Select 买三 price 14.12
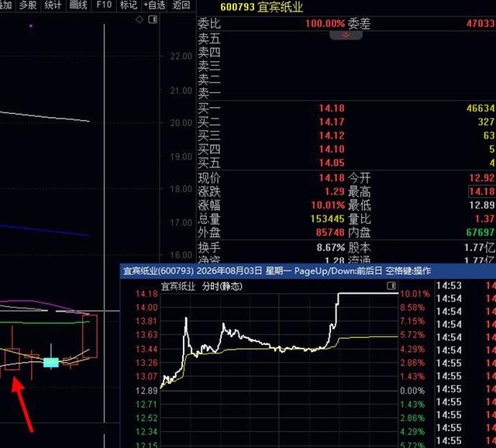Viewport: 496px width, 448px height. 332,136
